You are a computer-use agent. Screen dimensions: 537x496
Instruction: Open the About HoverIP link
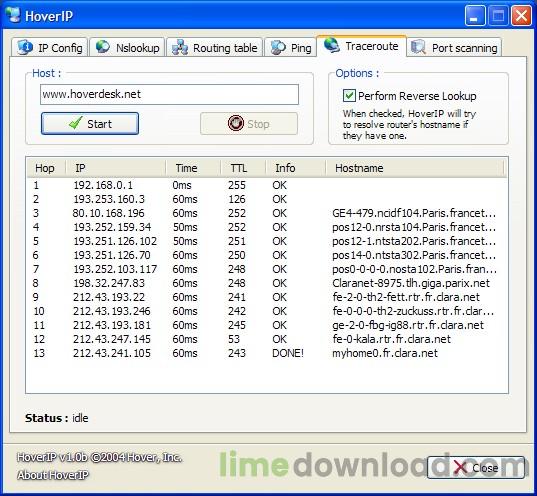point(53,475)
